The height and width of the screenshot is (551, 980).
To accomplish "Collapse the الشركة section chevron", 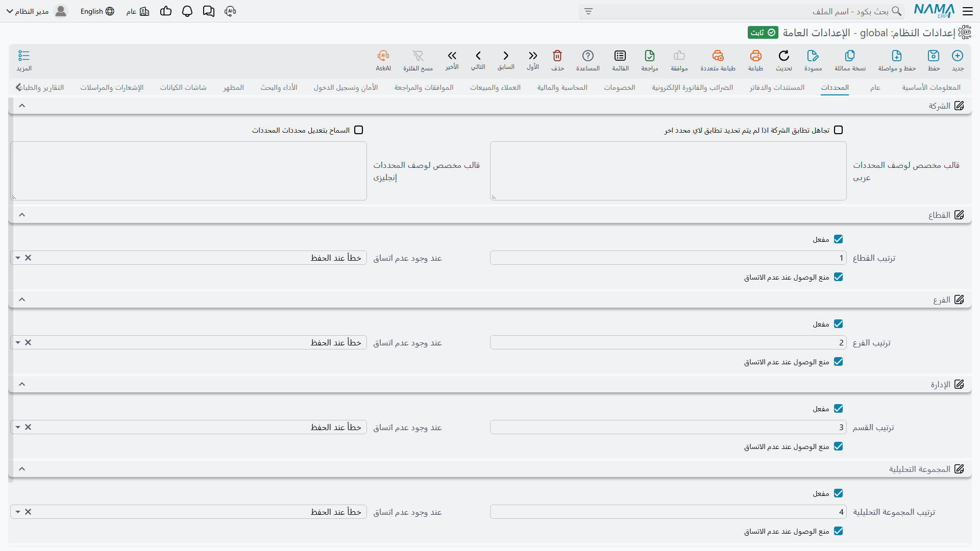I will [x=22, y=106].
